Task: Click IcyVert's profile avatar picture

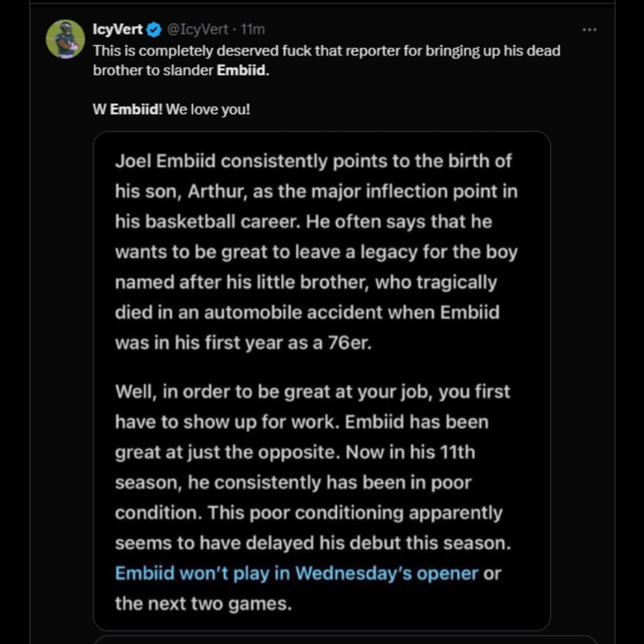Action: click(65, 39)
